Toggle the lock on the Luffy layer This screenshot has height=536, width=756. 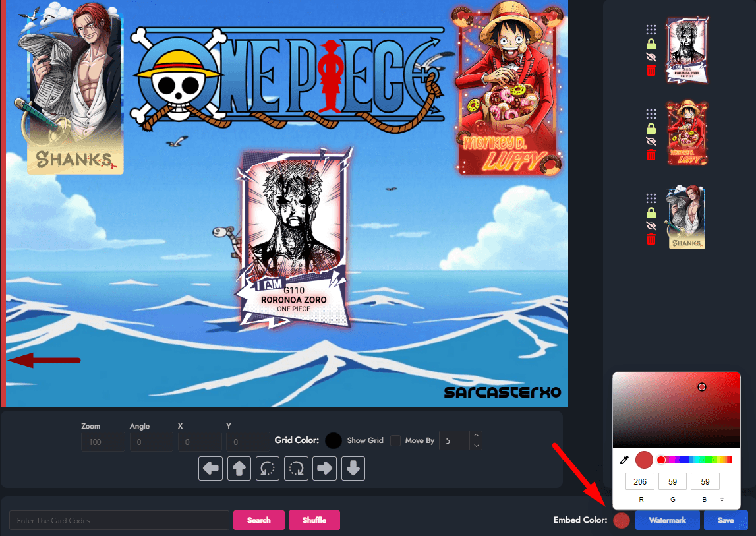coord(651,128)
